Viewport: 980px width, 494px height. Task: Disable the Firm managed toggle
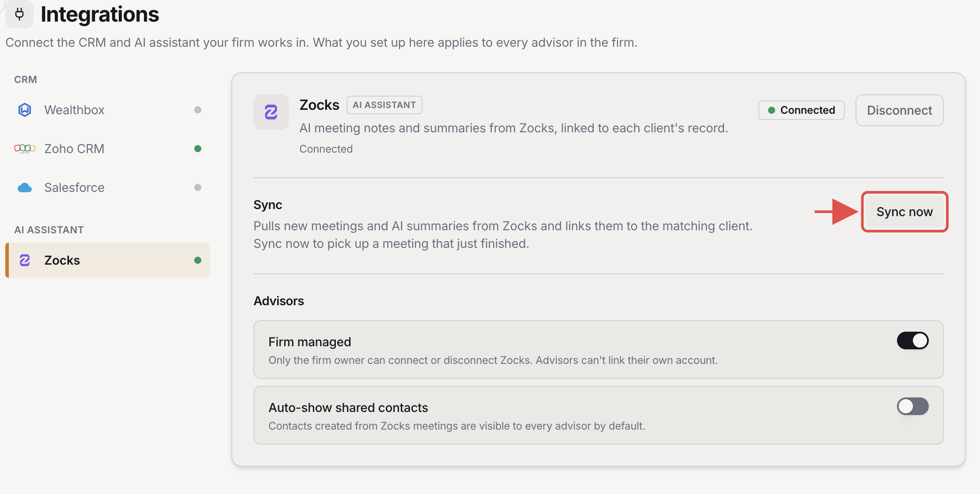(x=913, y=341)
